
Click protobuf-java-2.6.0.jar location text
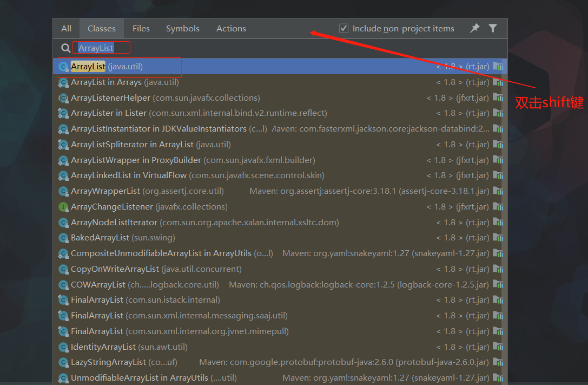coord(344,362)
